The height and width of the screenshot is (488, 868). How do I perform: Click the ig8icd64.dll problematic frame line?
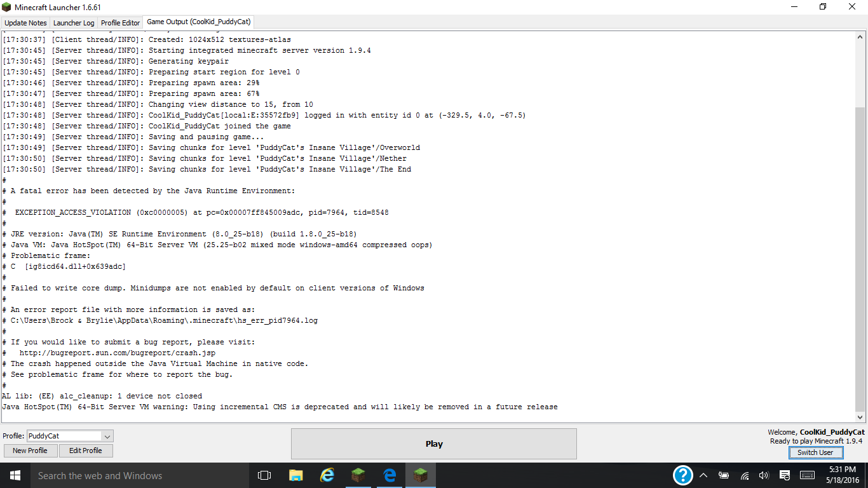pos(64,266)
